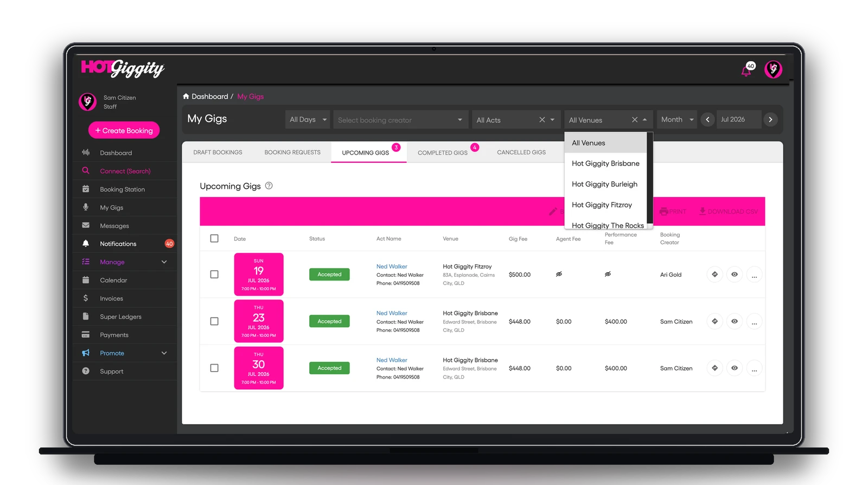The height and width of the screenshot is (485, 868).
Task: Tick checkbox for the 30 Jul gig
Action: (214, 368)
